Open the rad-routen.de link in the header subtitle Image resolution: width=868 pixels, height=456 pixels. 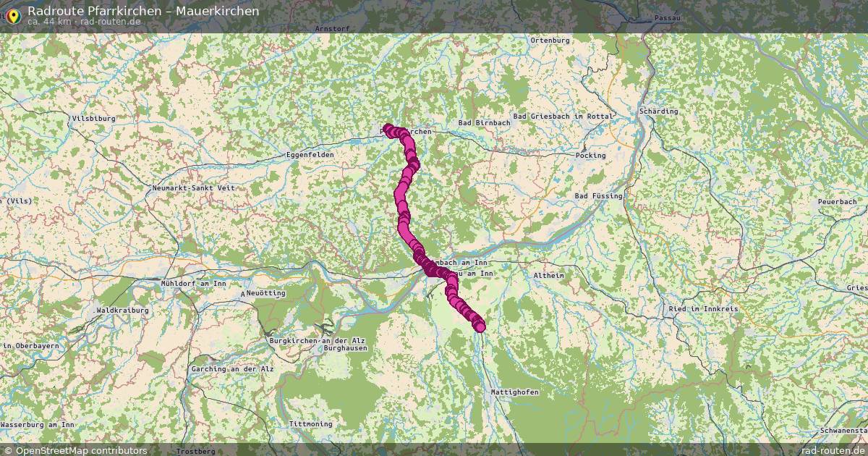111,21
